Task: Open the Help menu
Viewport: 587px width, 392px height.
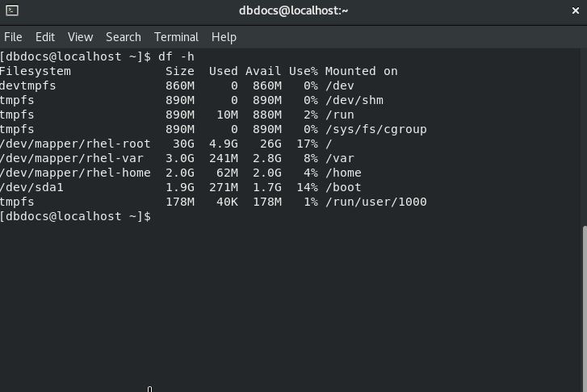Action: click(224, 37)
